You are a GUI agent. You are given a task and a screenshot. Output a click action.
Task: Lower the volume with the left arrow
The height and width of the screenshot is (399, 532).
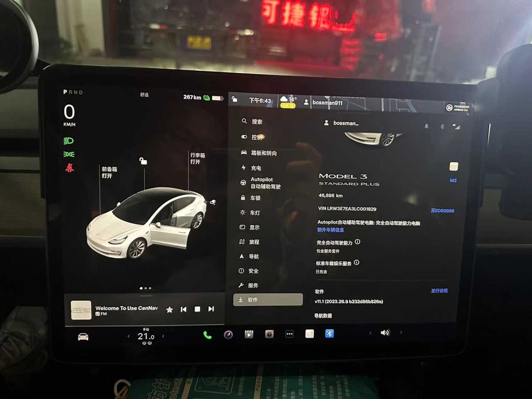[x=370, y=333]
